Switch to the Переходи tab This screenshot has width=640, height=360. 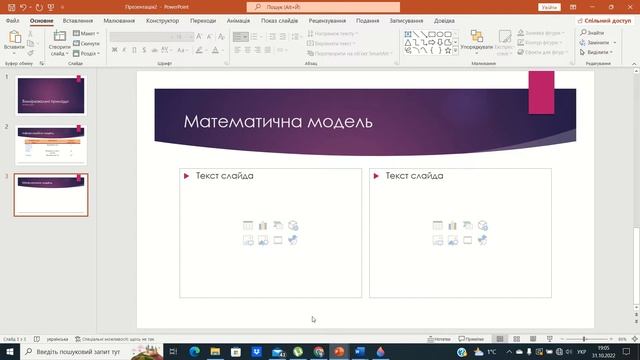pos(203,20)
